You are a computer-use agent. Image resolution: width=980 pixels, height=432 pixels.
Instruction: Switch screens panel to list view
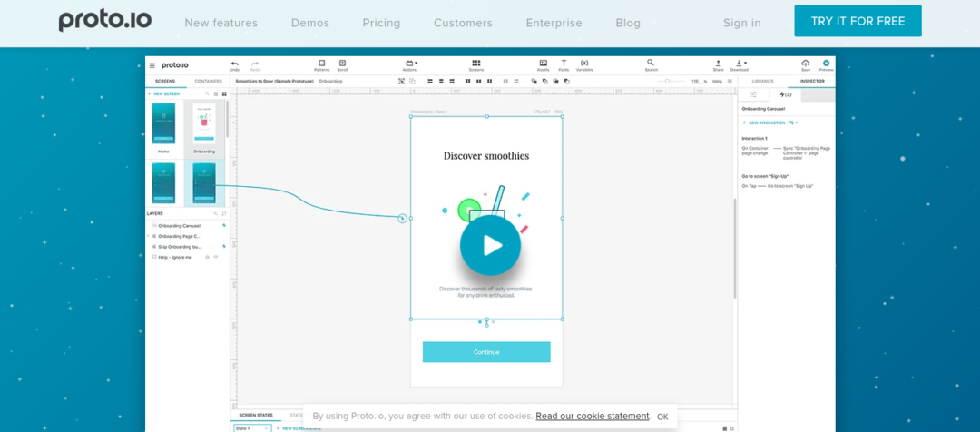tap(216, 93)
